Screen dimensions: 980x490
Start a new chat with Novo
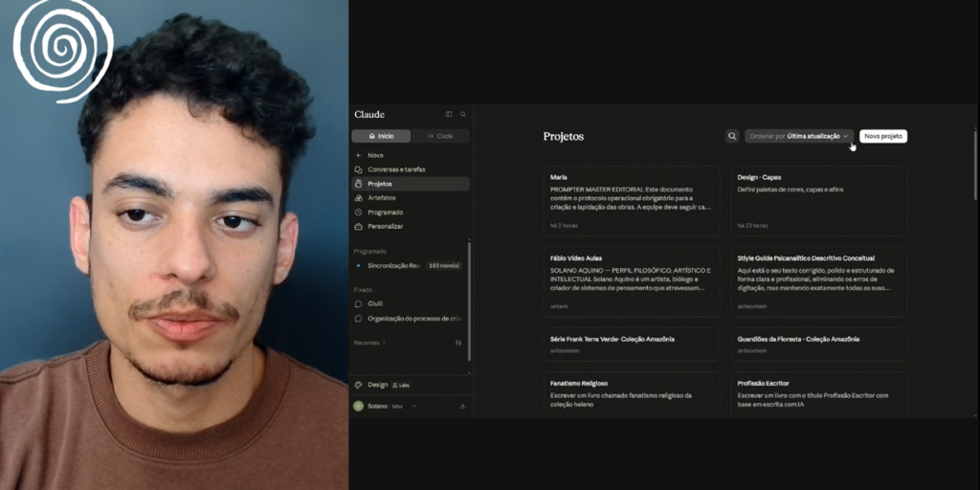(x=411, y=155)
